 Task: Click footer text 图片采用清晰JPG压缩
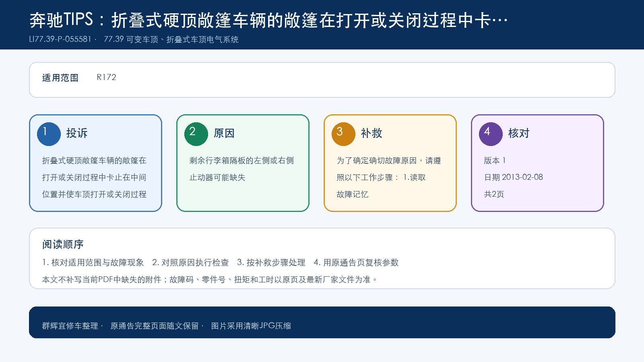[251, 326]
